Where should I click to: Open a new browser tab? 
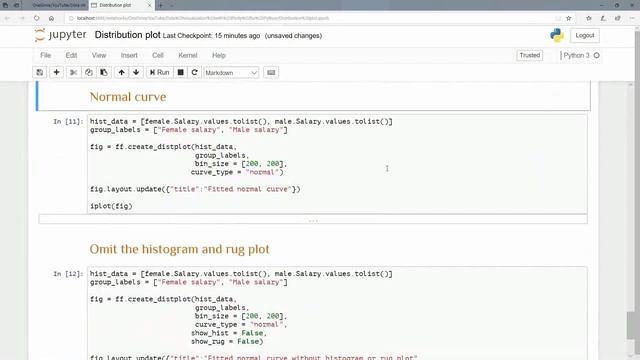click(160, 5)
